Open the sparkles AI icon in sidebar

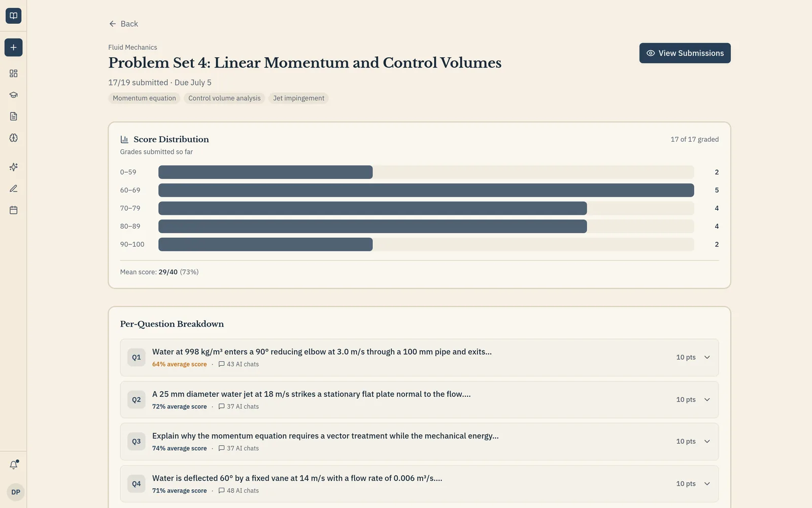point(14,167)
